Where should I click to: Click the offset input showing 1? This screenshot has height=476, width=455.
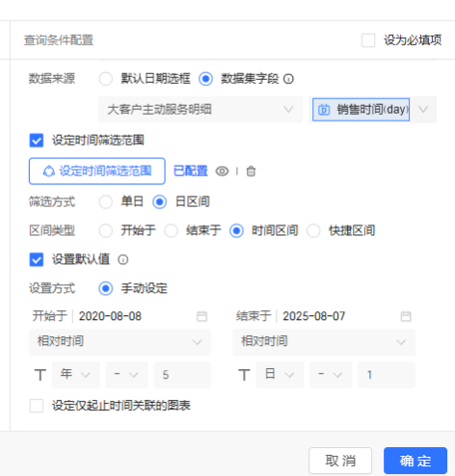pyautogui.click(x=387, y=375)
